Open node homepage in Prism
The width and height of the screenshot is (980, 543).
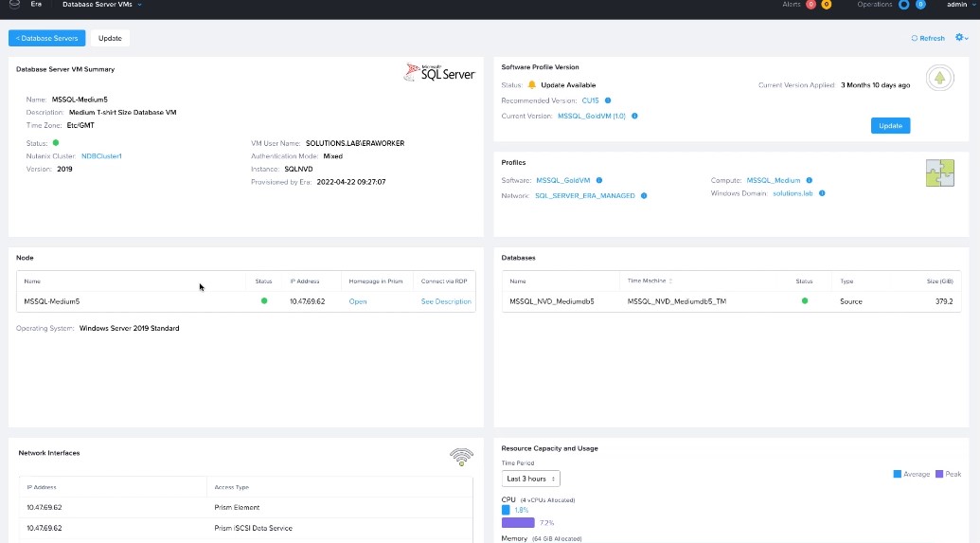point(358,301)
